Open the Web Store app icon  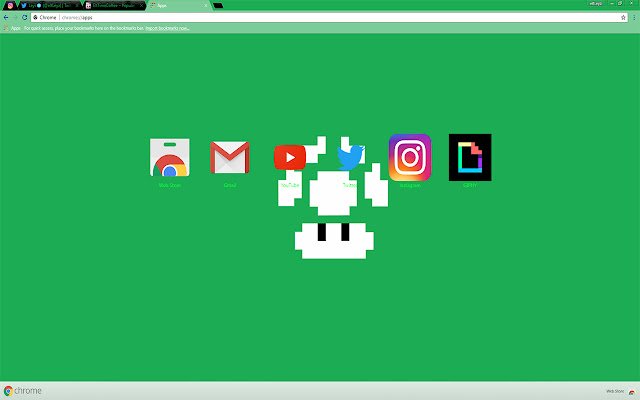[x=169, y=157]
